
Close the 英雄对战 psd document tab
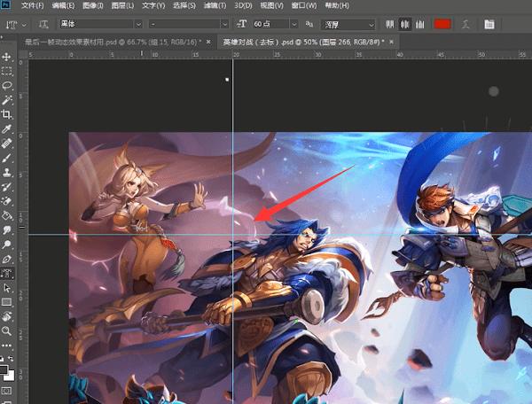click(392, 42)
